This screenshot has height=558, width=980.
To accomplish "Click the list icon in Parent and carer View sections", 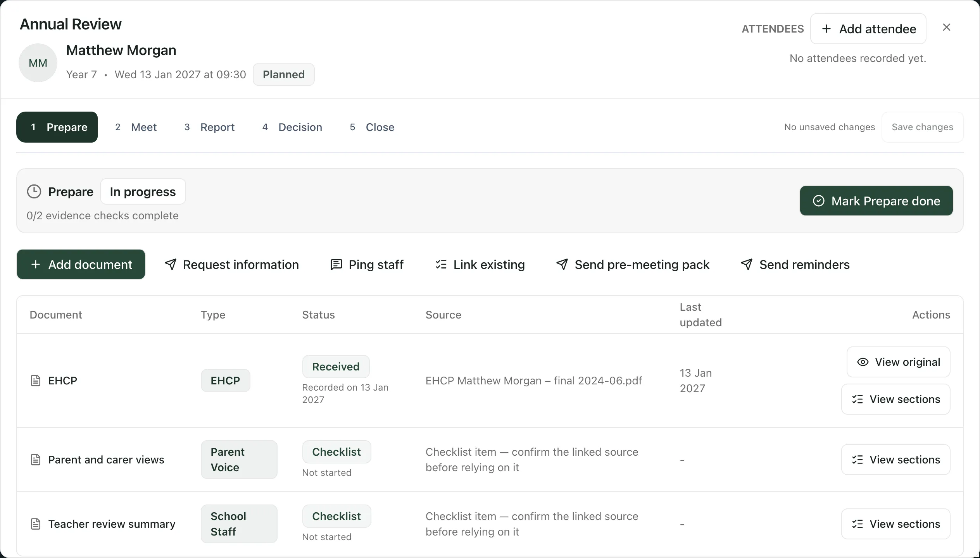I will tap(857, 460).
